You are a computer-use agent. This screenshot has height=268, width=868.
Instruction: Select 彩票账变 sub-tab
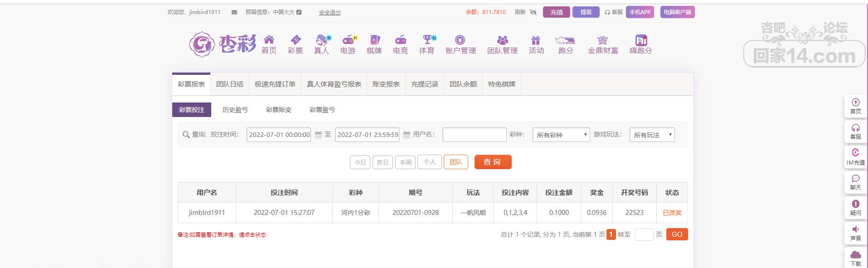pyautogui.click(x=279, y=110)
